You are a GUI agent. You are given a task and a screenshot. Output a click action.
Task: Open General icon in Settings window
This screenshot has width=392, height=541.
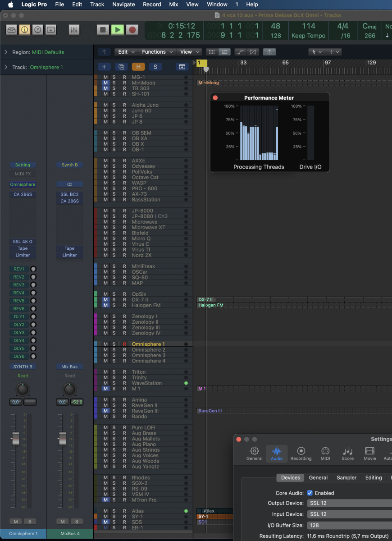click(254, 454)
